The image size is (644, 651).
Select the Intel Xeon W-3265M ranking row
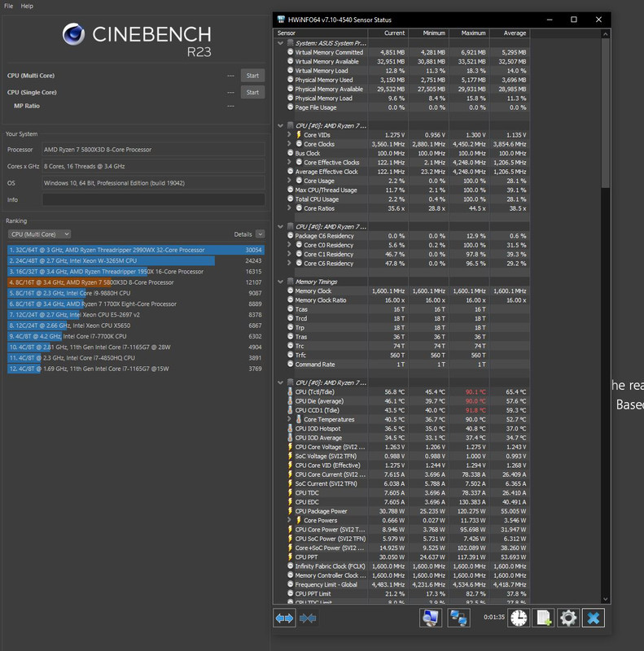coord(135,260)
